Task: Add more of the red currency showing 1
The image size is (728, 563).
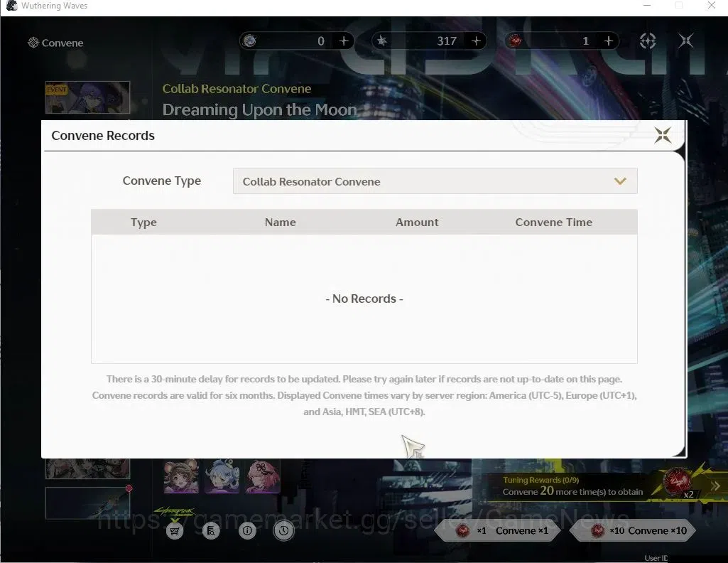Action: coord(608,41)
